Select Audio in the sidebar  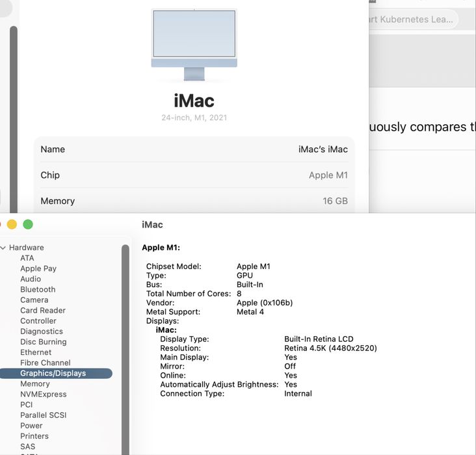[31, 279]
